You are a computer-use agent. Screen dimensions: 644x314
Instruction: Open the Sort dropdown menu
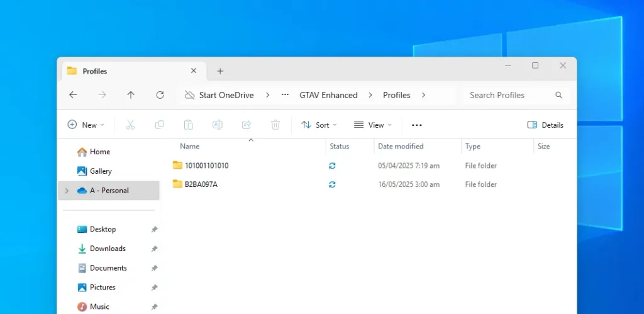click(319, 125)
